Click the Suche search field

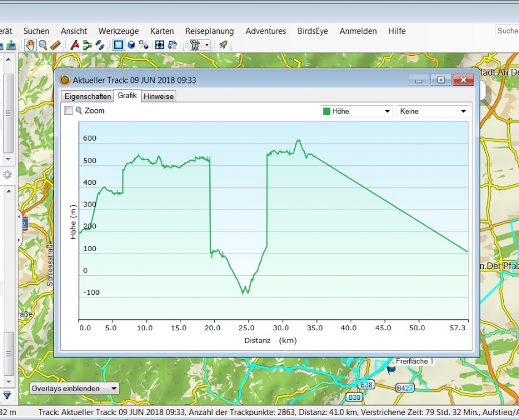point(507,31)
